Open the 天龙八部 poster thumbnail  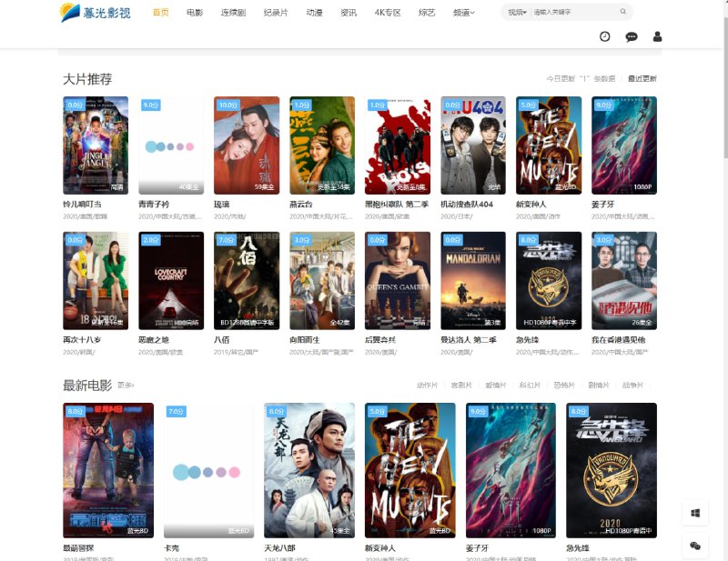click(309, 470)
